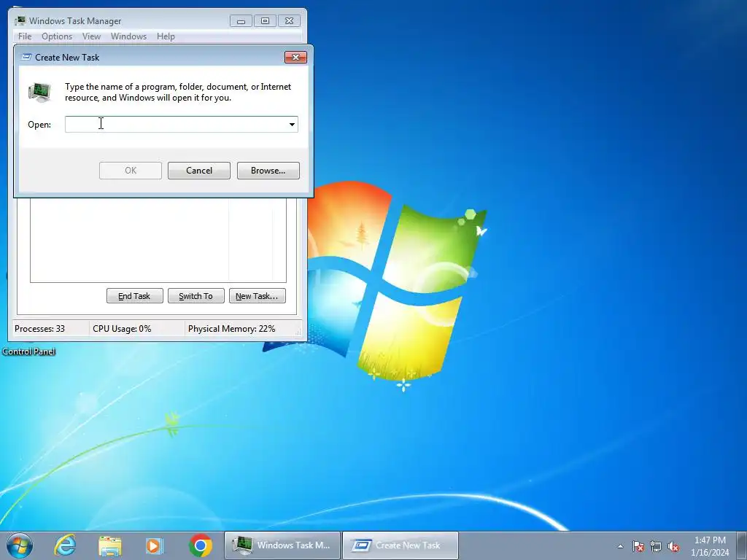The image size is (747, 560).
Task: Click the Create New Task title bar icon
Action: pyautogui.click(x=27, y=57)
